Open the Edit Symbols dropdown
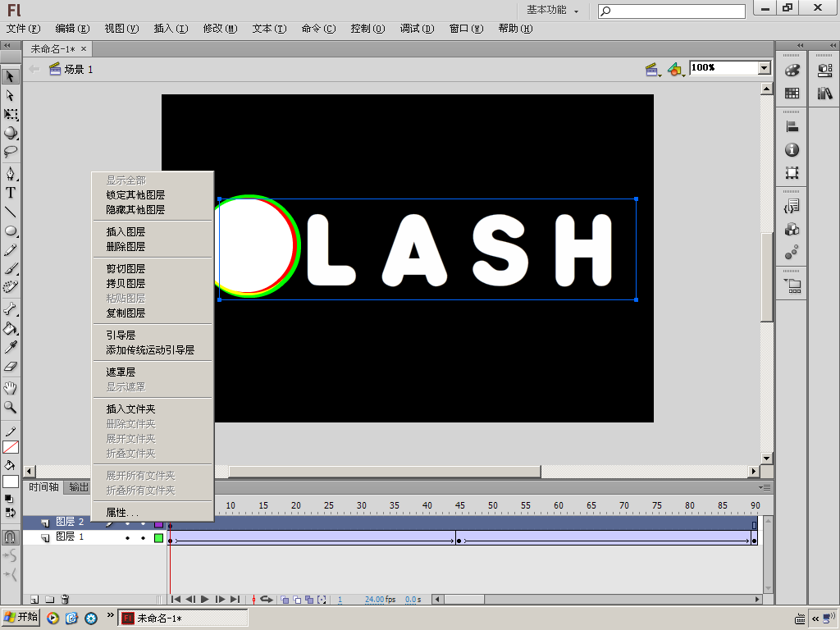 (x=676, y=69)
